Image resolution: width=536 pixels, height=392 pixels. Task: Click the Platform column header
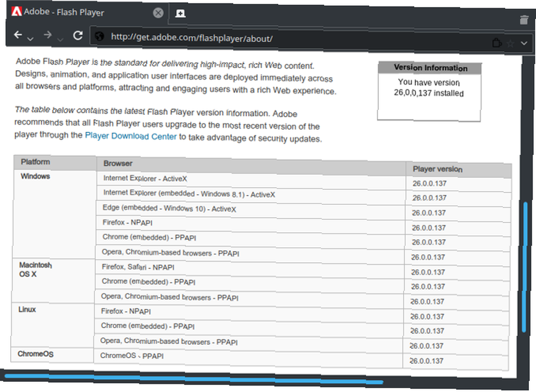pos(55,162)
